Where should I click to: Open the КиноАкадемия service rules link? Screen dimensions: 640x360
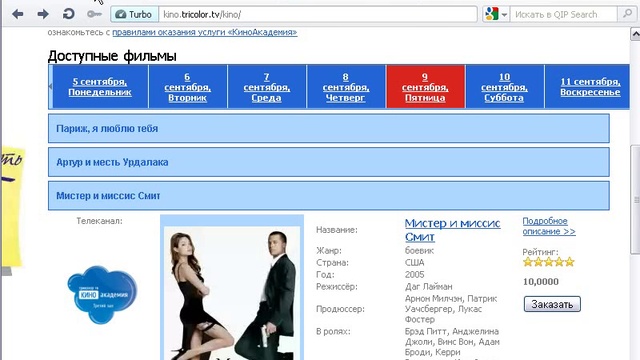click(204, 32)
